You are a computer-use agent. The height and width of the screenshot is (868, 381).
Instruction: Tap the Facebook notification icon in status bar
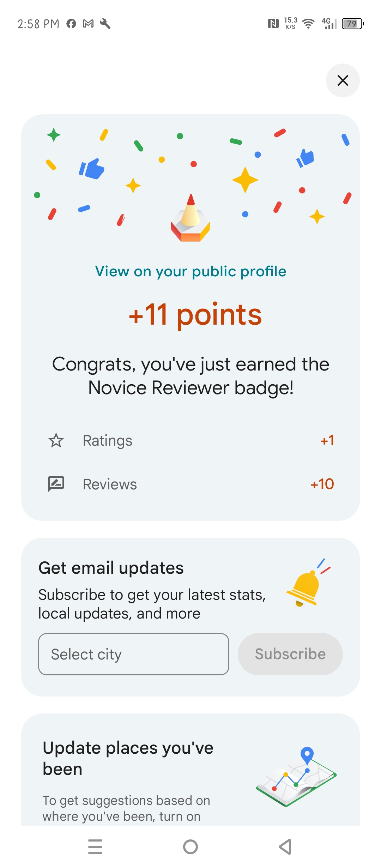click(71, 24)
